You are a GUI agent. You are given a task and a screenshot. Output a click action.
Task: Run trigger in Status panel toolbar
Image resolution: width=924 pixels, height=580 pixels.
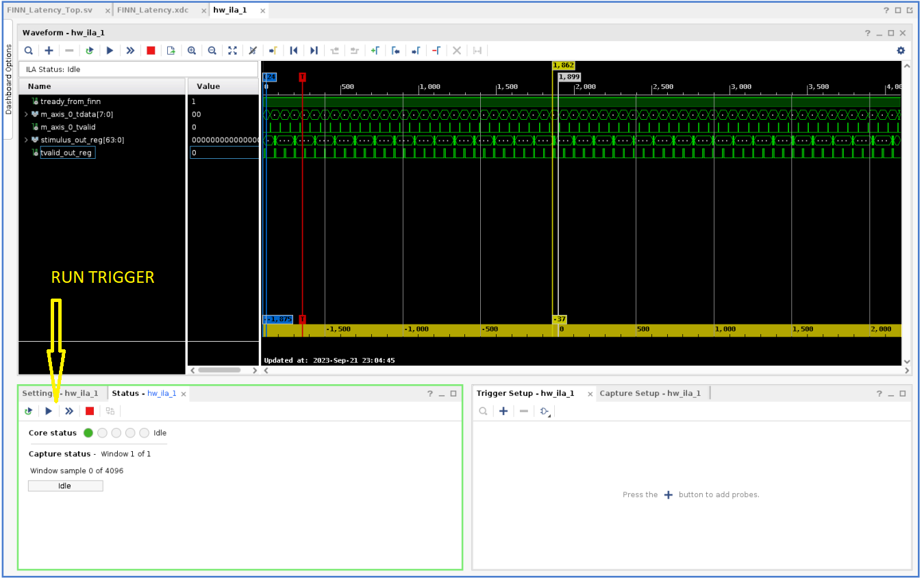pos(49,411)
